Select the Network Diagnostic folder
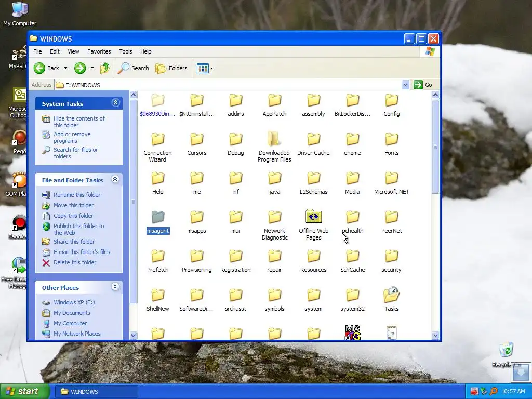Viewport: 532px width, 399px height. [x=274, y=225]
